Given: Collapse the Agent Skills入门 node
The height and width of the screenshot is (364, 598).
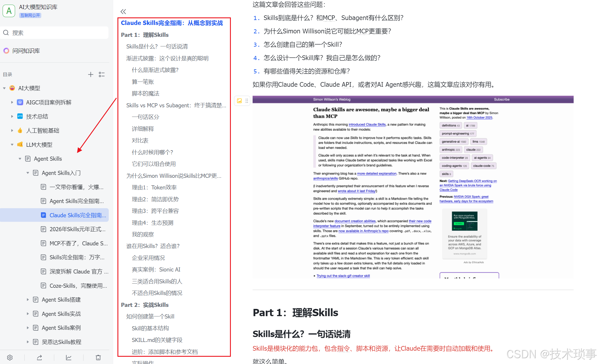Looking at the screenshot, I should point(28,173).
